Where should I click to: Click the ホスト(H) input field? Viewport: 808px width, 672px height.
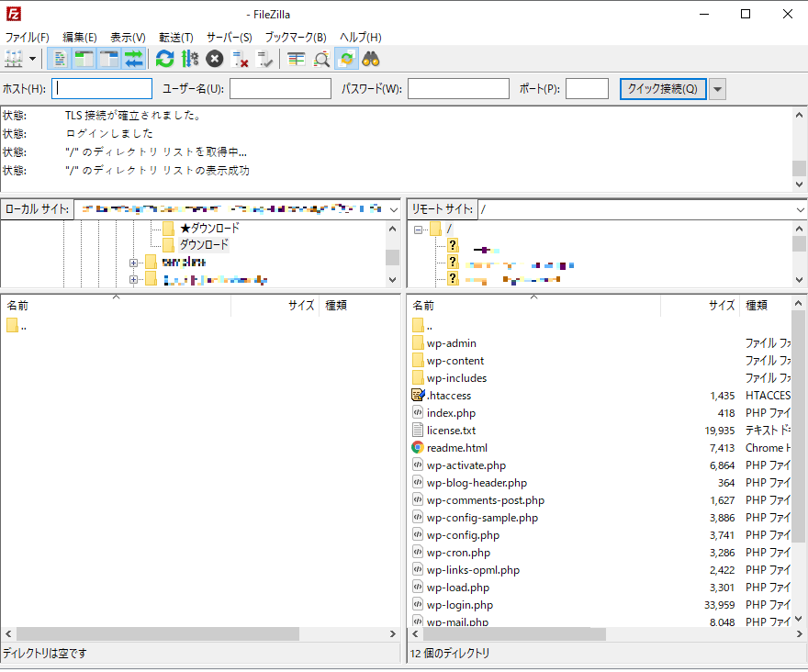tap(103, 89)
